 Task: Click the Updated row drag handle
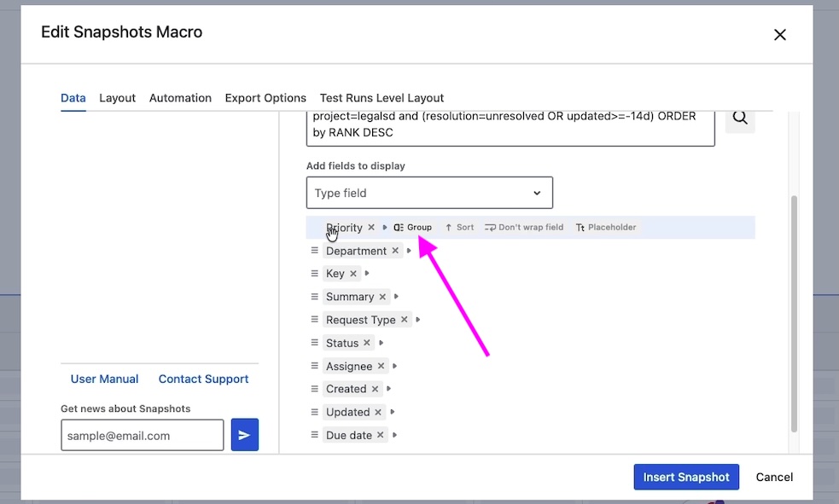(315, 412)
